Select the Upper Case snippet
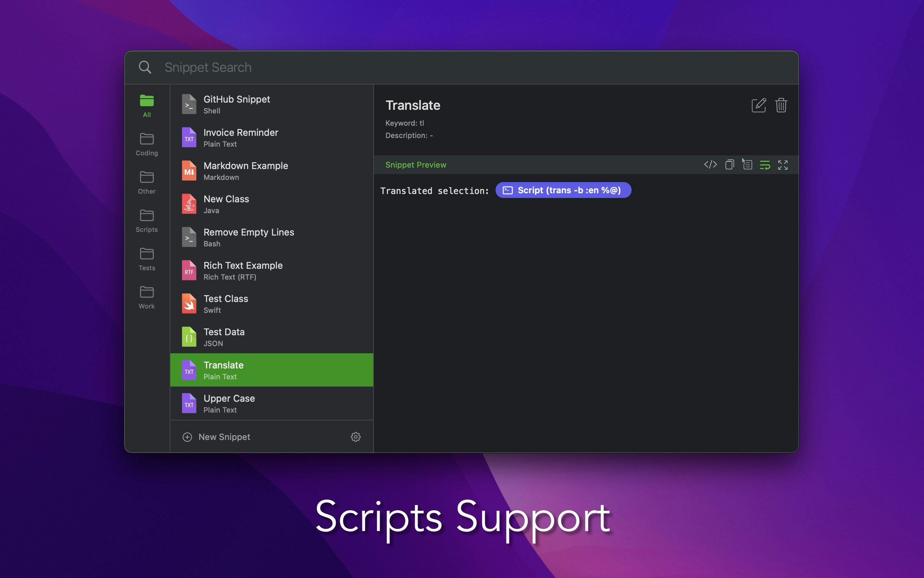The height and width of the screenshot is (578, 924). coord(271,403)
